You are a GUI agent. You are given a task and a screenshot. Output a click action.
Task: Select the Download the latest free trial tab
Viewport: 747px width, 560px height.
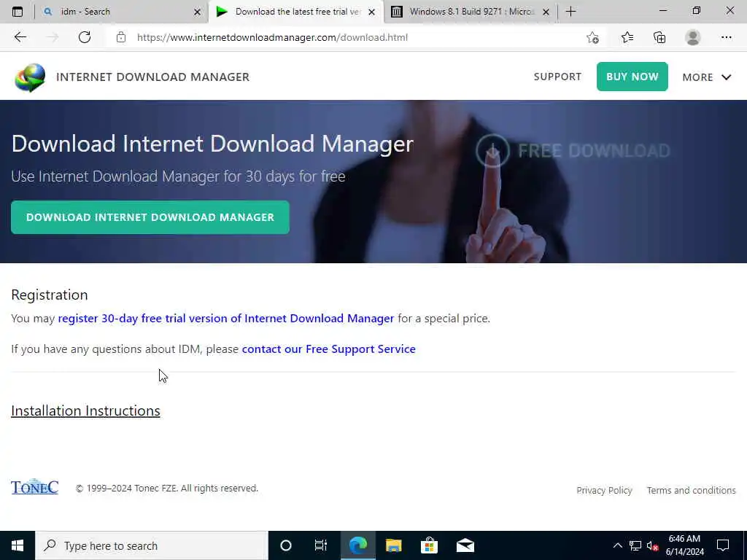[295, 12]
